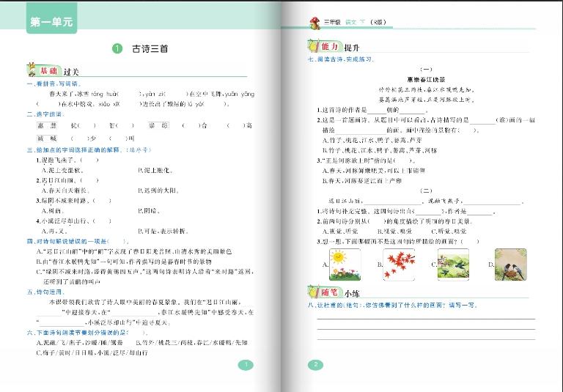Screen dimensions: 563x392
Task: Click the 三年级 label in right page header
Action: (334, 23)
